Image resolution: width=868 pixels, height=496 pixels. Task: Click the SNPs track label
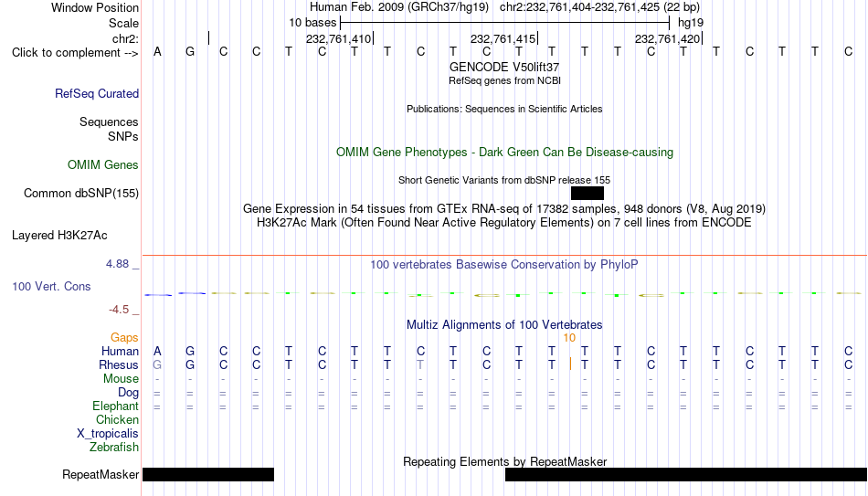click(x=123, y=136)
